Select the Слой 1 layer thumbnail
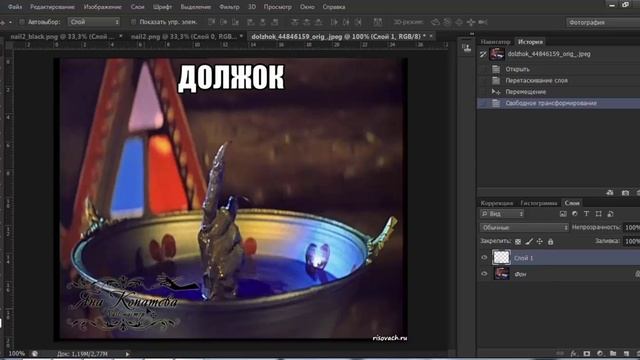The width and height of the screenshot is (640, 360). [501, 257]
